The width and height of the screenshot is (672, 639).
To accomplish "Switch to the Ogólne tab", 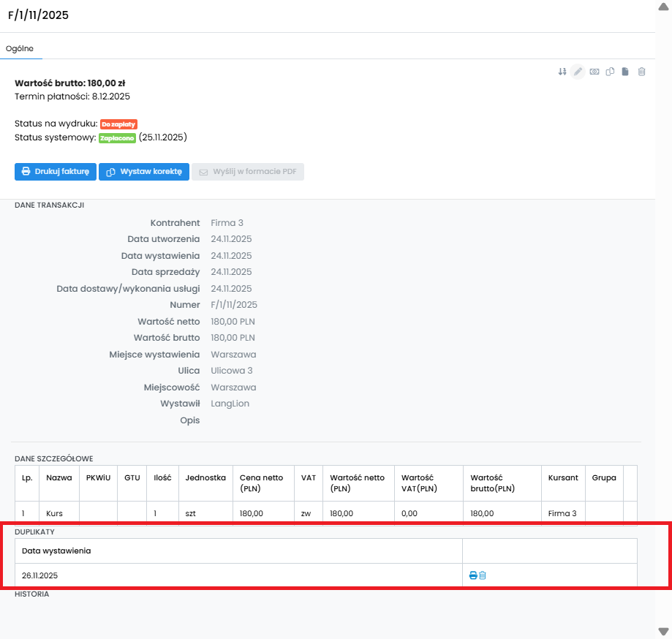I will pyautogui.click(x=20, y=48).
